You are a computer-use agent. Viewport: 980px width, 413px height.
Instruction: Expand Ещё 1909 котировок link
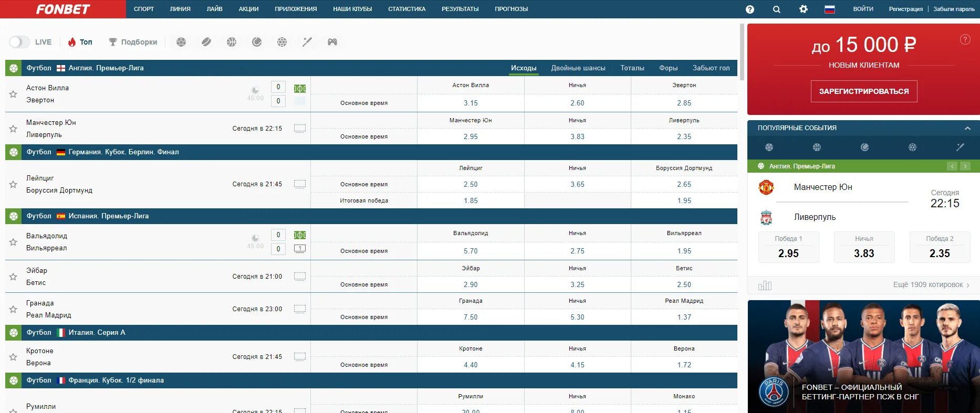tap(931, 285)
